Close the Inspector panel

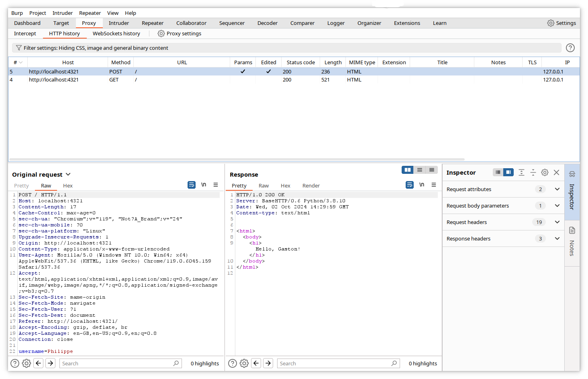[556, 172]
